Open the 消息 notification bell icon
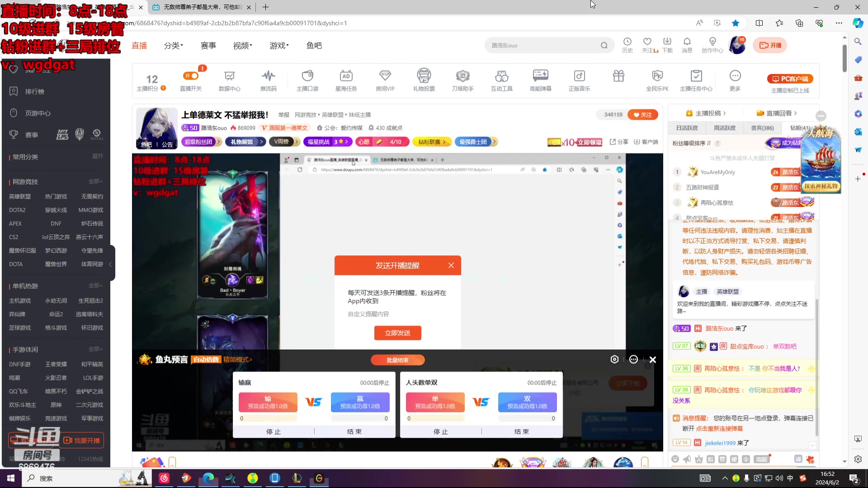Viewport: 868px width, 488px height. click(x=687, y=45)
